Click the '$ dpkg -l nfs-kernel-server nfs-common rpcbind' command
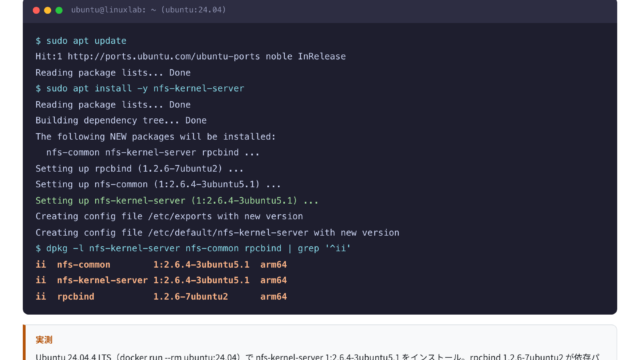 coord(193,249)
